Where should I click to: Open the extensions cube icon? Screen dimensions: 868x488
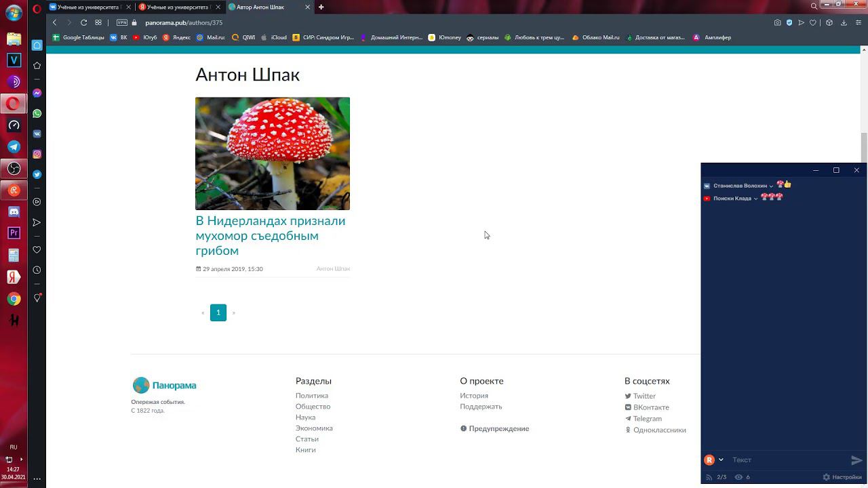click(x=829, y=22)
